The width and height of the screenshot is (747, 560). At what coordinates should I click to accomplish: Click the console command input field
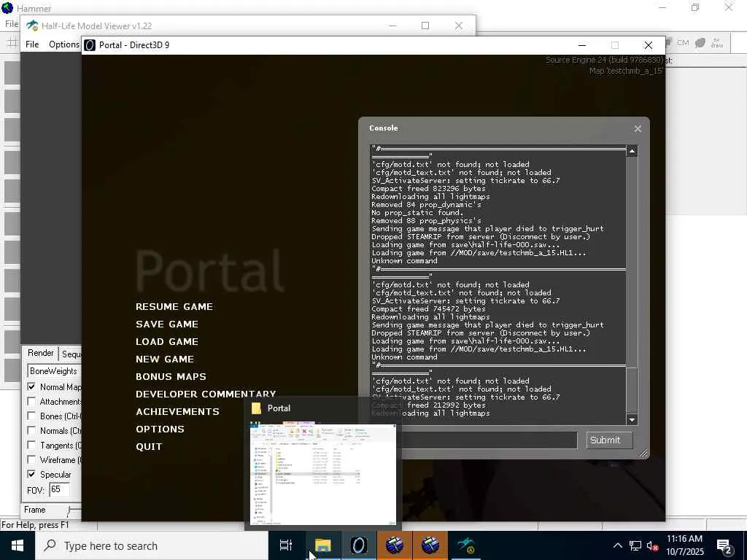[489, 440]
